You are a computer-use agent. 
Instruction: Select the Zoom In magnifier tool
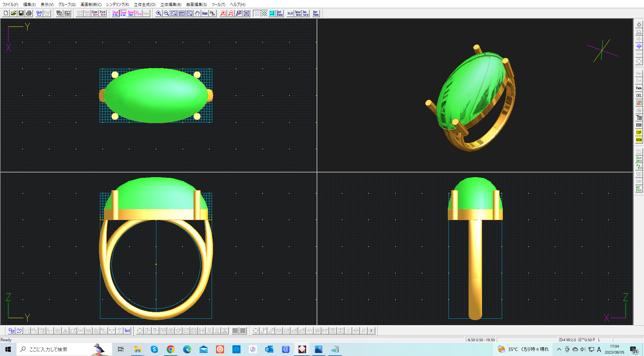coord(159,13)
